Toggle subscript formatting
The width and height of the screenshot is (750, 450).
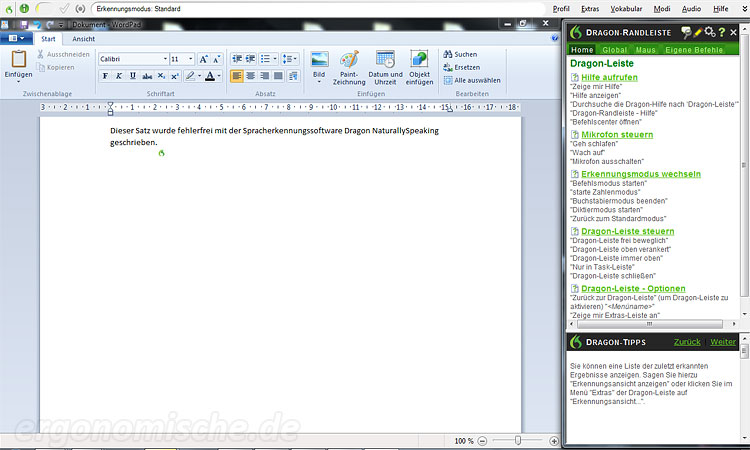tap(161, 76)
